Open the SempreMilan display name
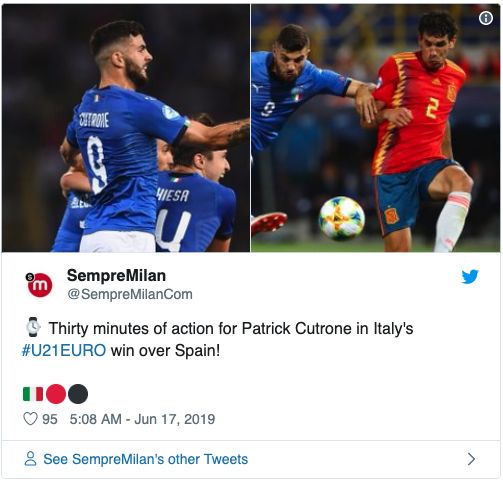Viewport: 503px width, 485px height. tap(116, 276)
